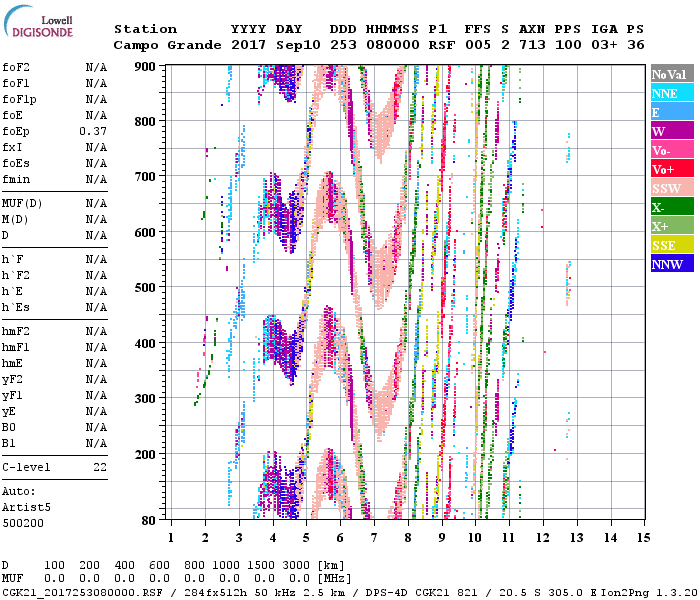The width and height of the screenshot is (700, 600).
Task: Select the X- dark green legend swatch
Action: 672,207
